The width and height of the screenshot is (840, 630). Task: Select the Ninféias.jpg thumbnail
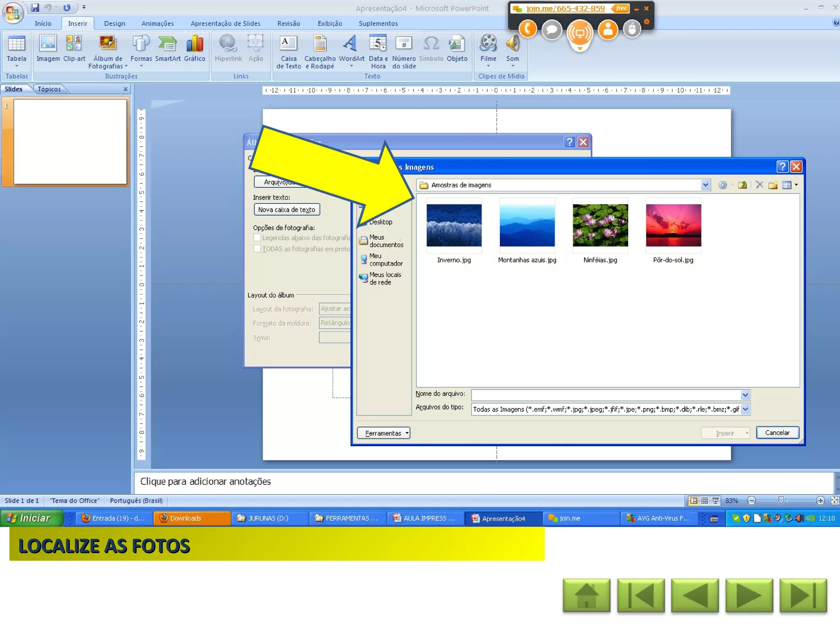(600, 225)
